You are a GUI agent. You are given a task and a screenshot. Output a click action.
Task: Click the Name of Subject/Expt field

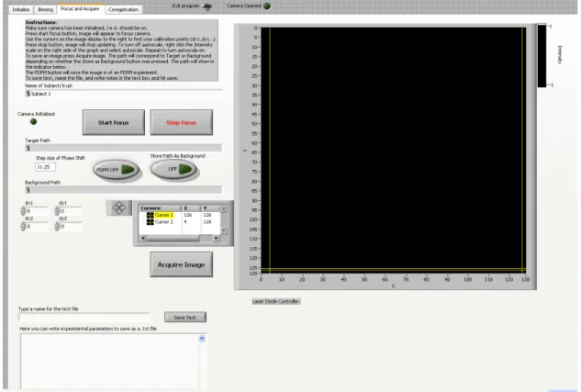point(123,94)
